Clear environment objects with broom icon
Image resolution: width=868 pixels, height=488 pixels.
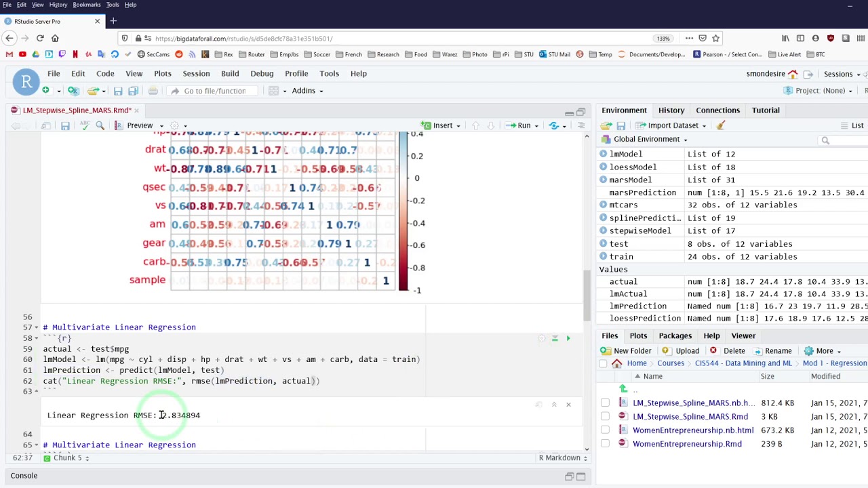(721, 125)
